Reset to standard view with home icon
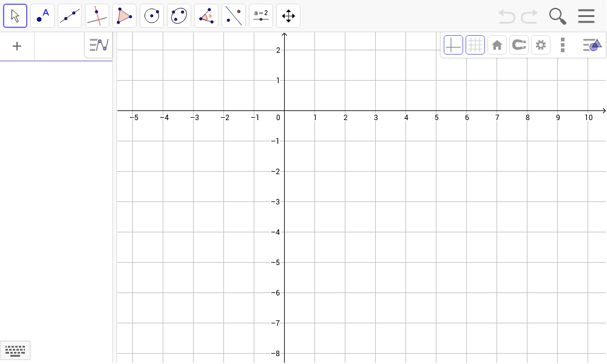Screen dimensions: 607x364 coord(497,45)
